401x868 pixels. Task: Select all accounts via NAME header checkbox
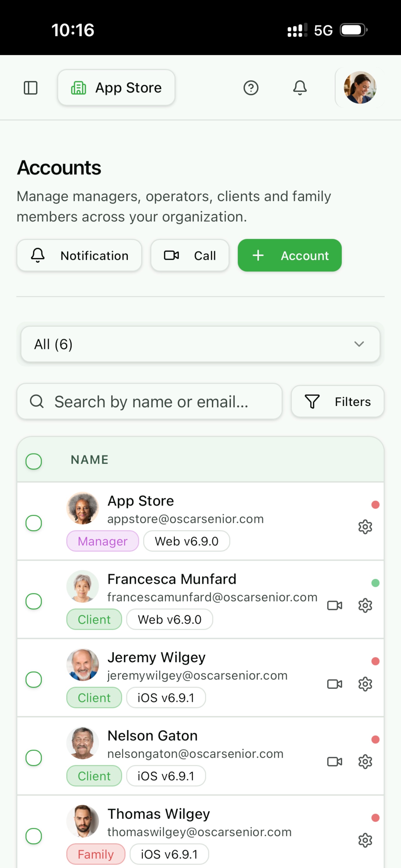coord(34,461)
